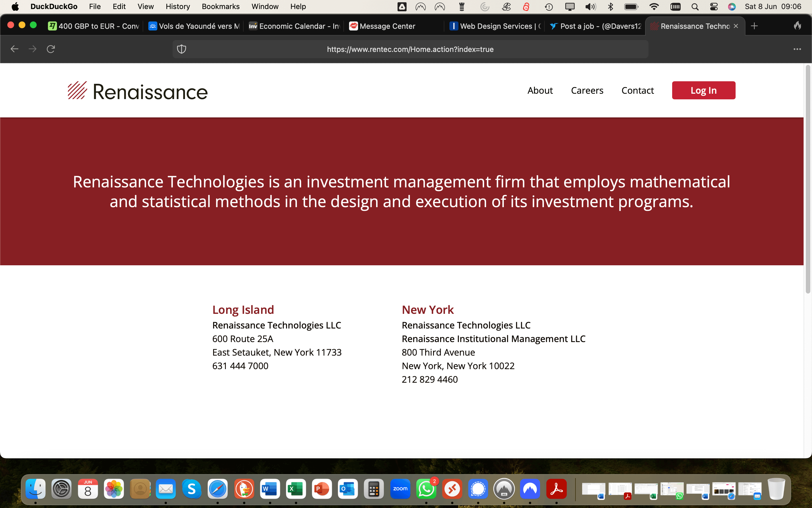The width and height of the screenshot is (812, 508).
Task: Close the Renaissance Technologies tab
Action: pyautogui.click(x=736, y=26)
